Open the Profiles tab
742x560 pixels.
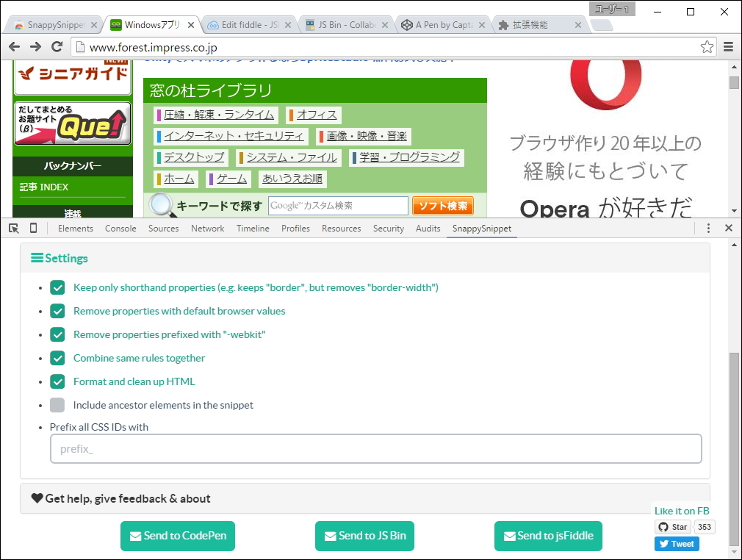(296, 228)
